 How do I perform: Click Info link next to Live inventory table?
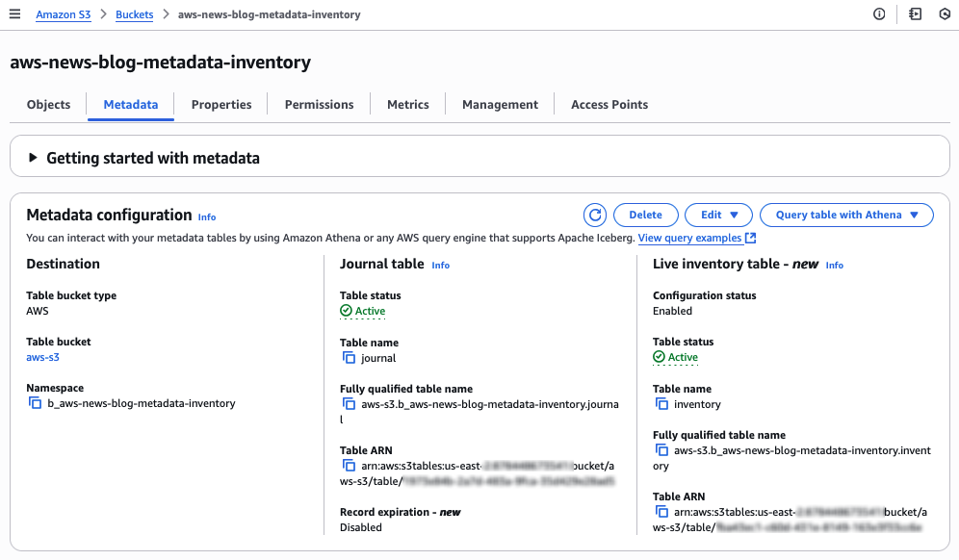[x=834, y=266]
